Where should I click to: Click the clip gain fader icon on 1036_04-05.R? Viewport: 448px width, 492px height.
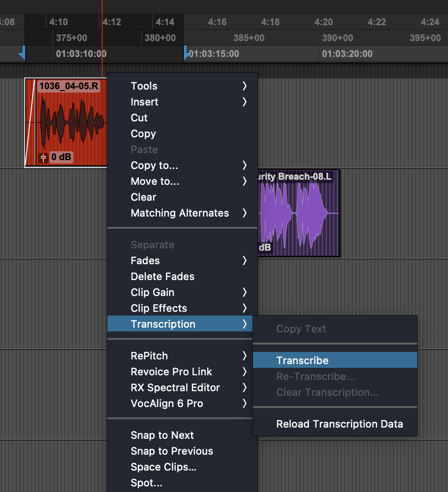[43, 157]
